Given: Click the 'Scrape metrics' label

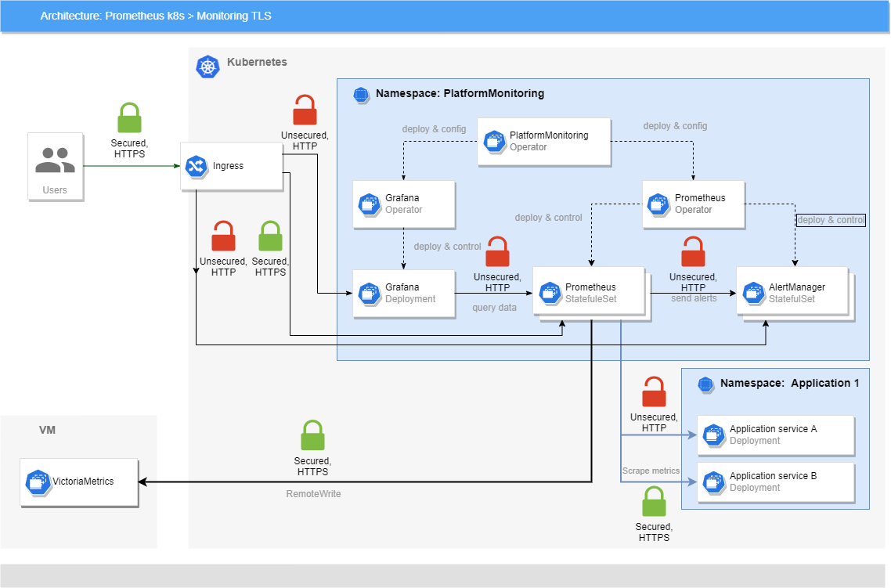Looking at the screenshot, I should 651,471.
